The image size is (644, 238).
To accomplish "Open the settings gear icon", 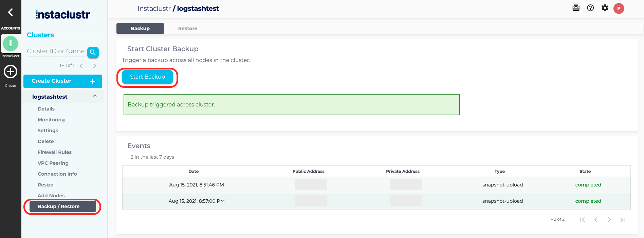I will tap(605, 8).
